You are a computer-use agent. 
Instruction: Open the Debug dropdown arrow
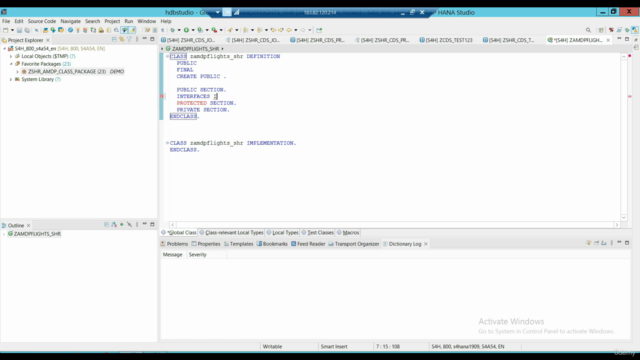(x=179, y=30)
